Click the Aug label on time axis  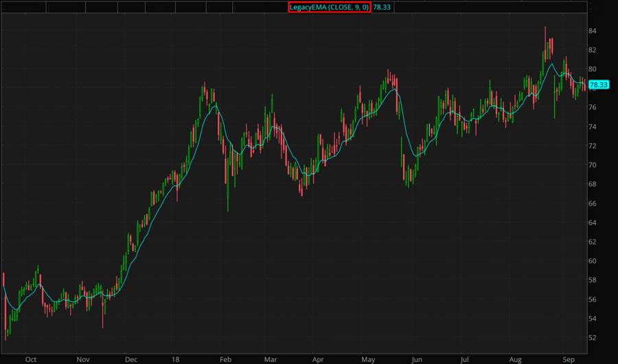[x=515, y=359]
